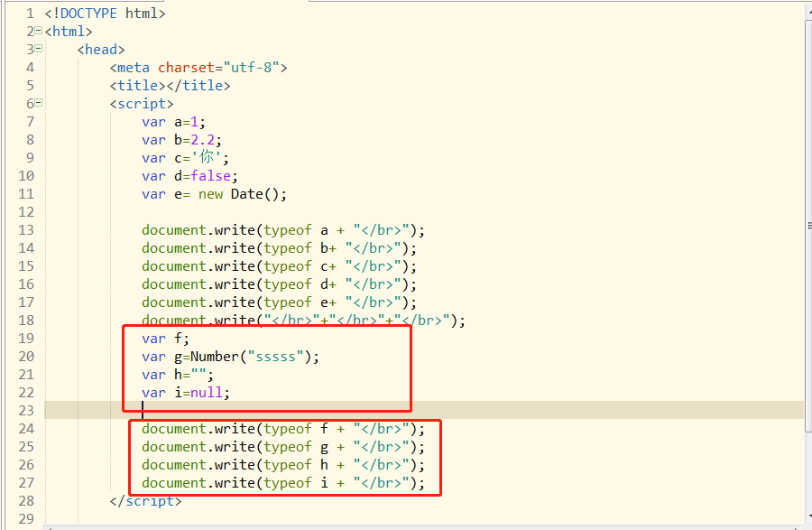The height and width of the screenshot is (530, 812).
Task: Collapse the html tag fold marker
Action: (38, 31)
